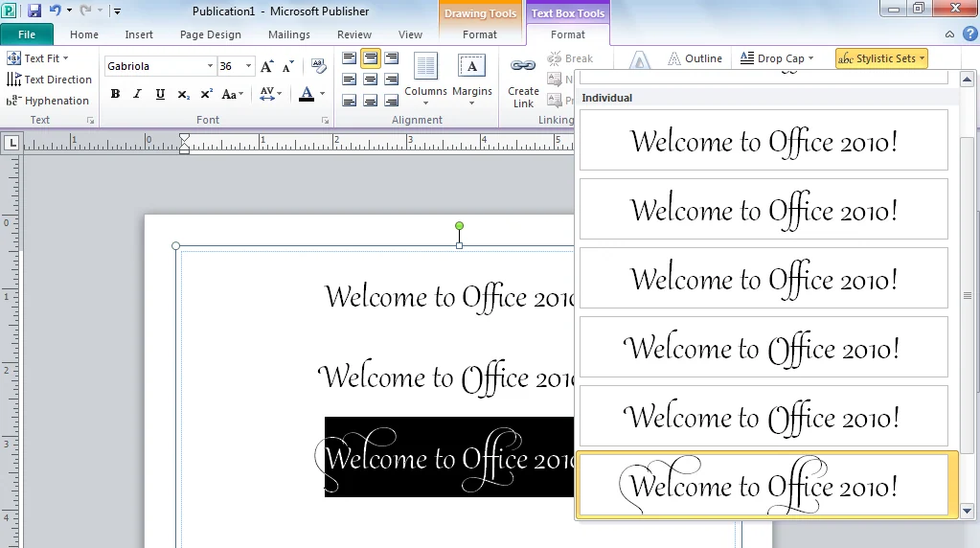Open Character Spacing AV menu

point(270,94)
